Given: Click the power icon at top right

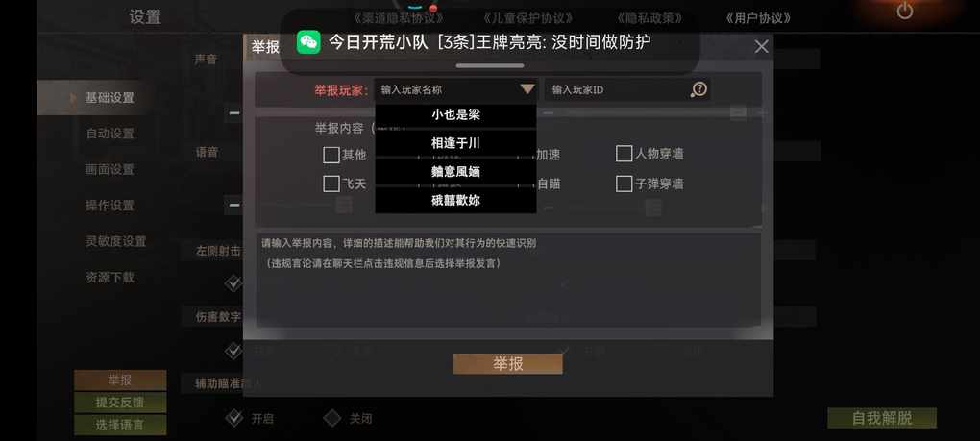Looking at the screenshot, I should [x=904, y=11].
